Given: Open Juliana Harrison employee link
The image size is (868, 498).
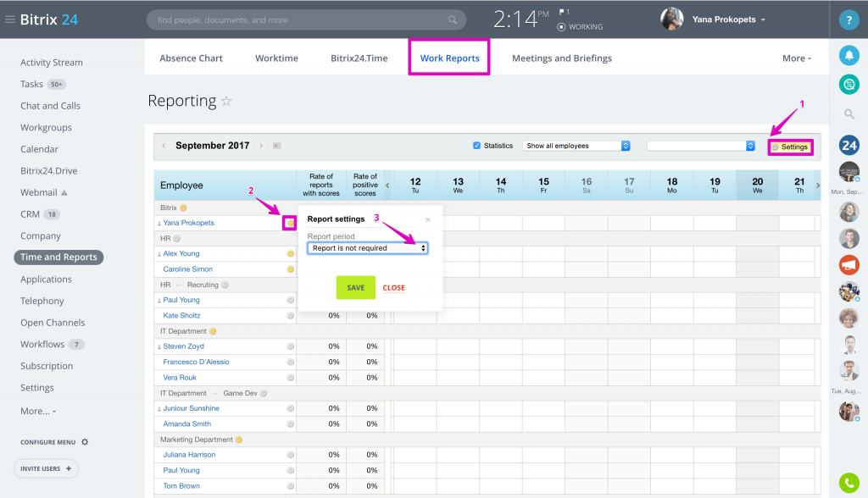Looking at the screenshot, I should click(189, 455).
